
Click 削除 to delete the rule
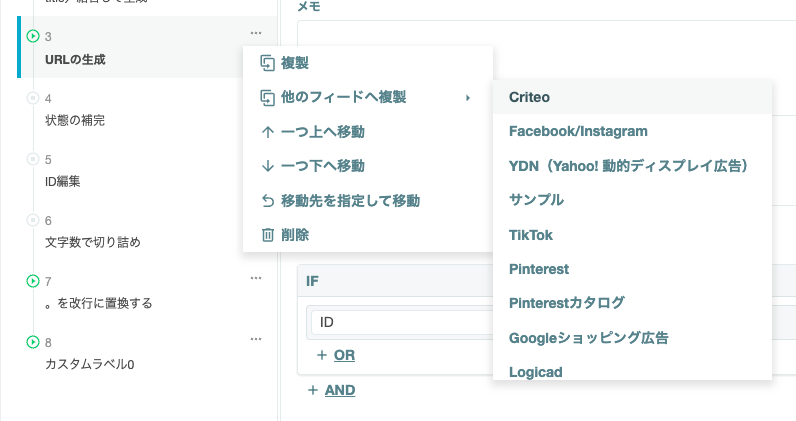click(368, 235)
